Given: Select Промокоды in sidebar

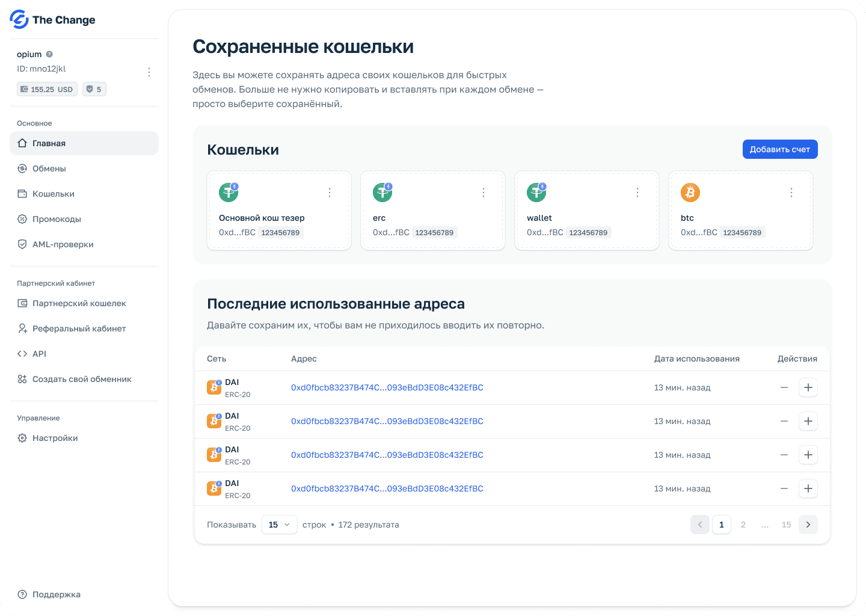Looking at the screenshot, I should tap(84, 219).
